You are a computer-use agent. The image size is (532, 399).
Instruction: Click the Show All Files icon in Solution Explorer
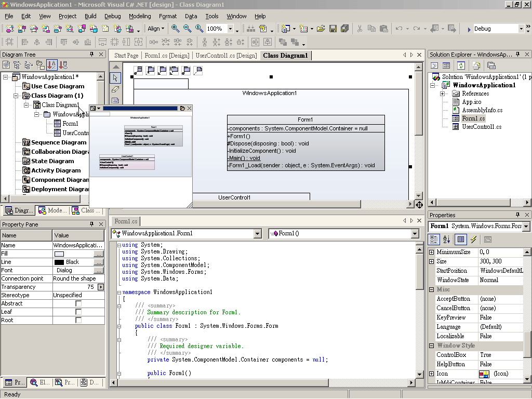476,65
